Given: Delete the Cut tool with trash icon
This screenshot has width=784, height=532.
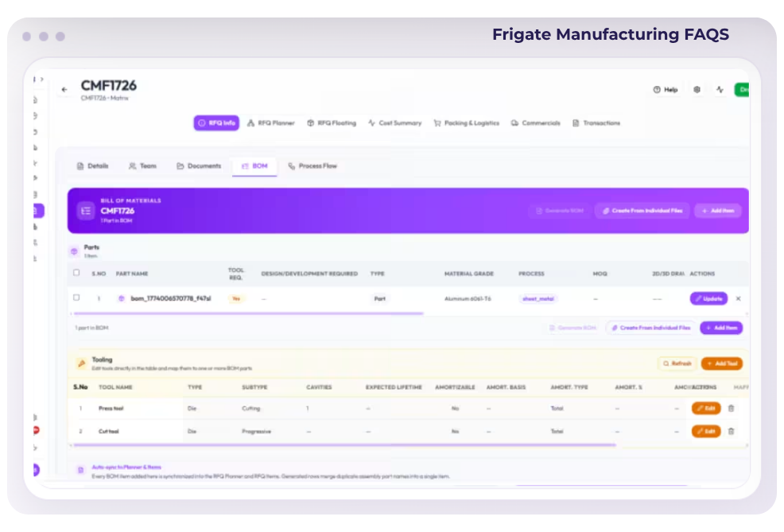Looking at the screenshot, I should 731,432.
